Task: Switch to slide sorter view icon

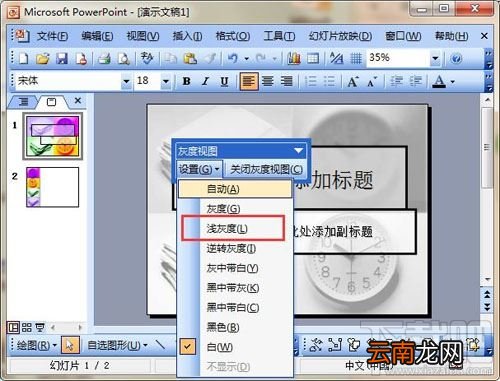Action: tap(27, 328)
